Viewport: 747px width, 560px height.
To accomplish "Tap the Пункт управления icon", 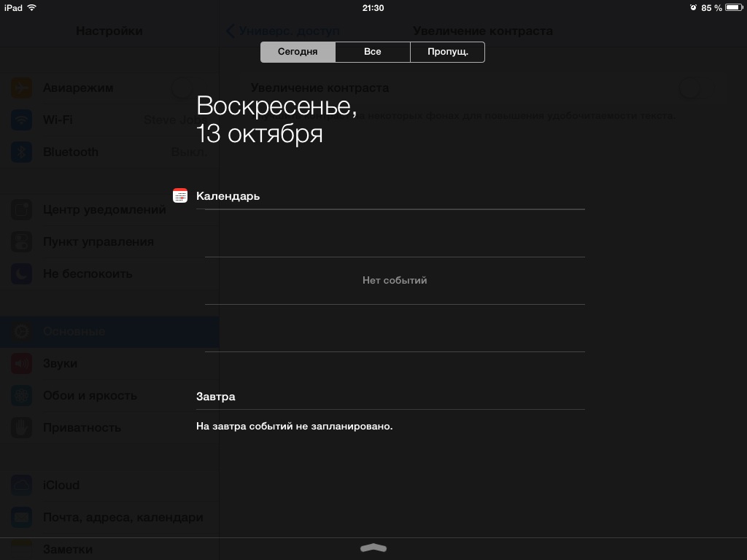I will pyautogui.click(x=21, y=242).
